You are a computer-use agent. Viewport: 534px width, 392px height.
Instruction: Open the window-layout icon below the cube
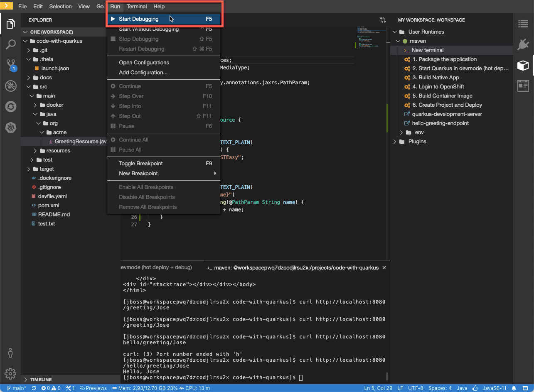click(x=523, y=86)
